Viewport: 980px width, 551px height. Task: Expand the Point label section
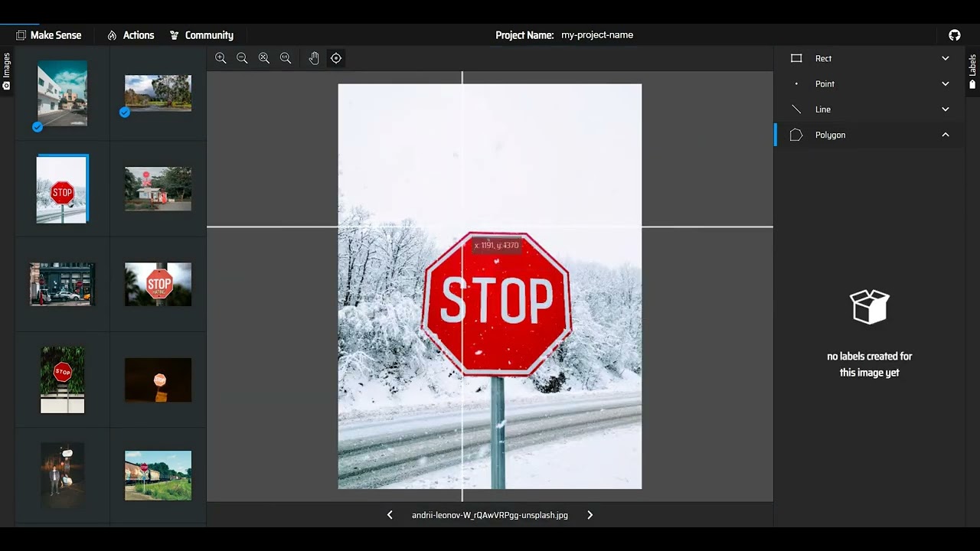coord(870,84)
